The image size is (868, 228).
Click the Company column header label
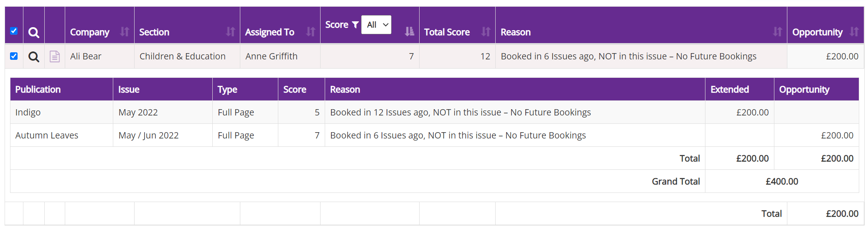point(89,32)
